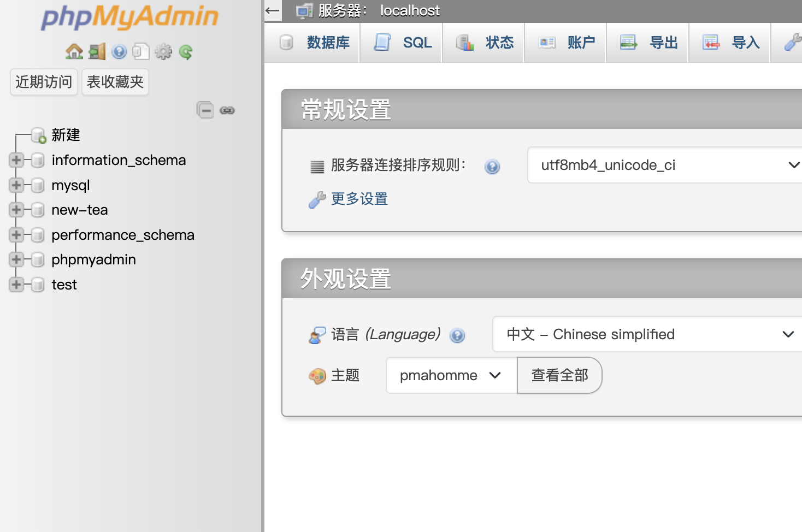Open the Chinese simplified language dropdown
802x532 pixels.
(647, 334)
